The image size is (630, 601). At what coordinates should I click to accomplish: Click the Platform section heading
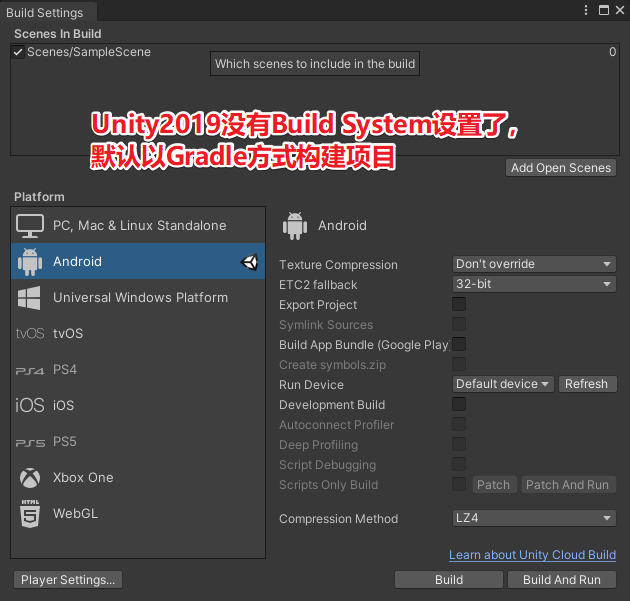click(x=39, y=197)
